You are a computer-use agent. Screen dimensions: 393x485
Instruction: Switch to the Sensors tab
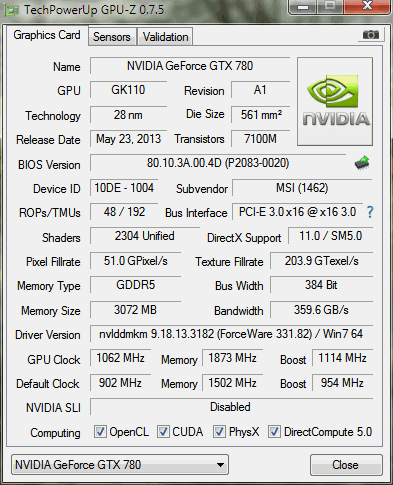click(x=112, y=37)
